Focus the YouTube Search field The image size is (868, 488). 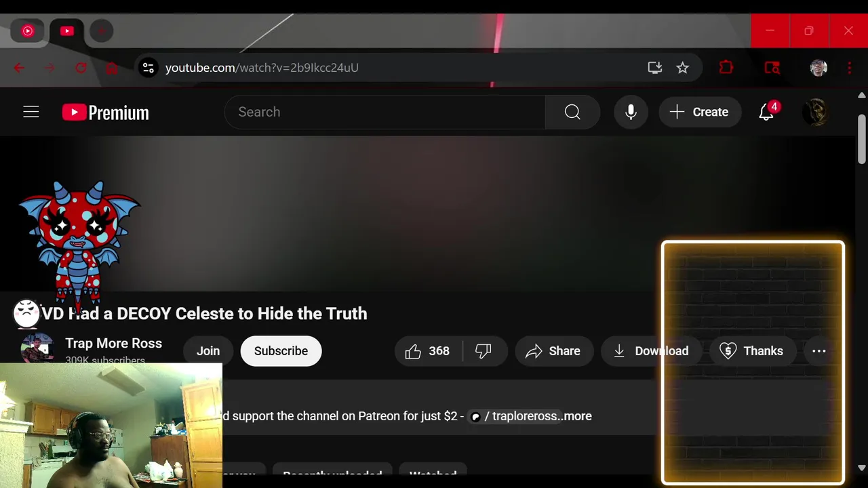click(384, 112)
